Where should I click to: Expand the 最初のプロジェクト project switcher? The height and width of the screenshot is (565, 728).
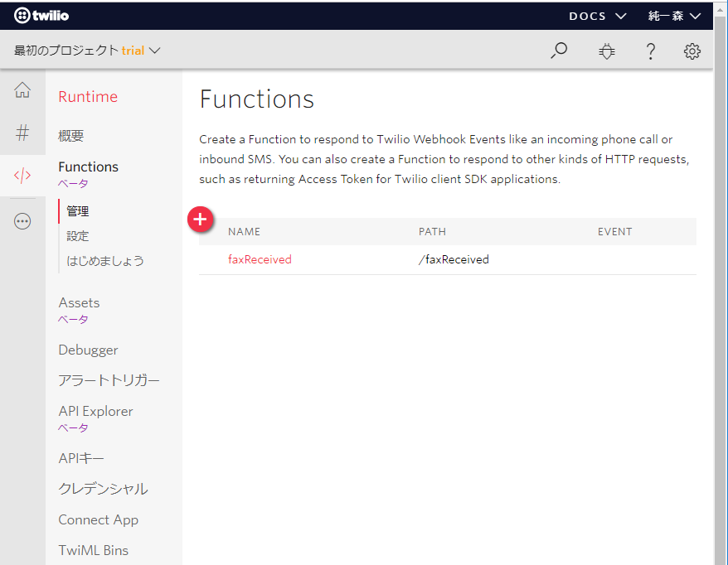87,50
